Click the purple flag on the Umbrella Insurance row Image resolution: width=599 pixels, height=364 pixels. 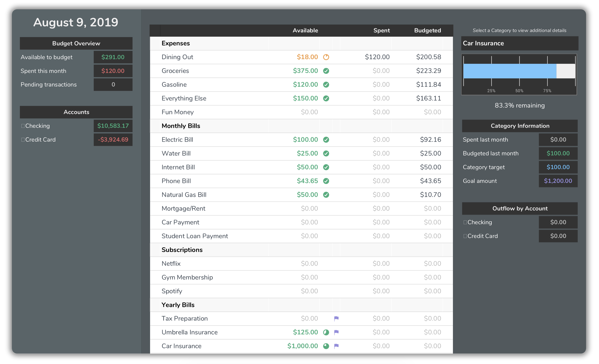[x=336, y=332]
